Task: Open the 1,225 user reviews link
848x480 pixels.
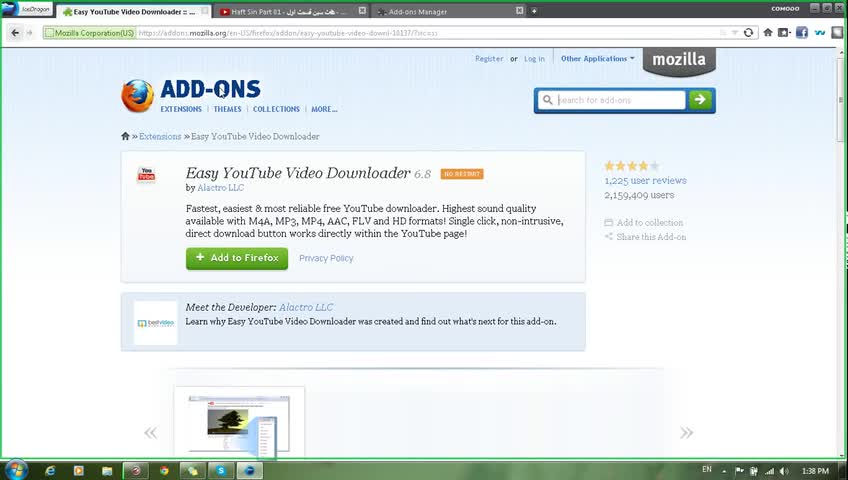Action: tap(645, 181)
